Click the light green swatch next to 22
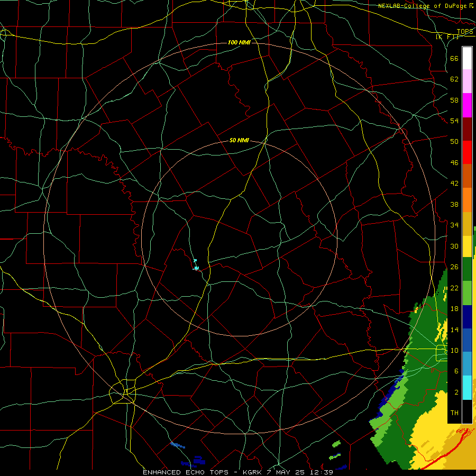The width and height of the screenshot is (476, 476). click(x=467, y=293)
